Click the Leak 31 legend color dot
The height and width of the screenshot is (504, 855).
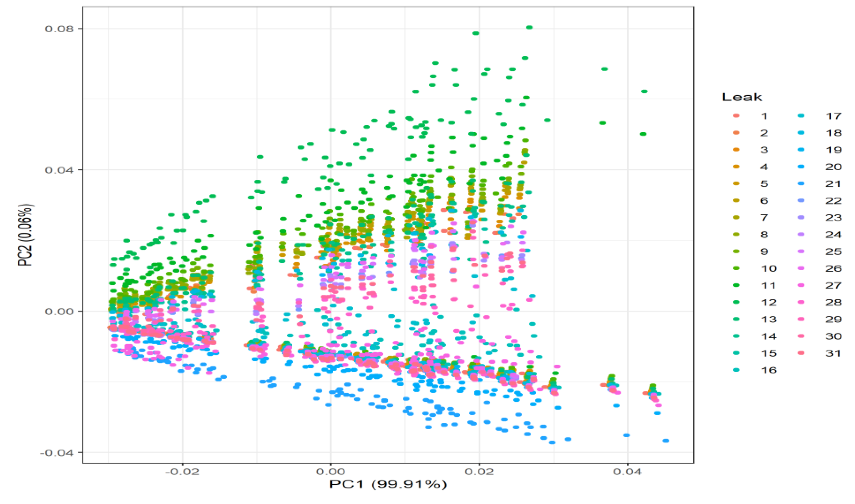point(802,353)
